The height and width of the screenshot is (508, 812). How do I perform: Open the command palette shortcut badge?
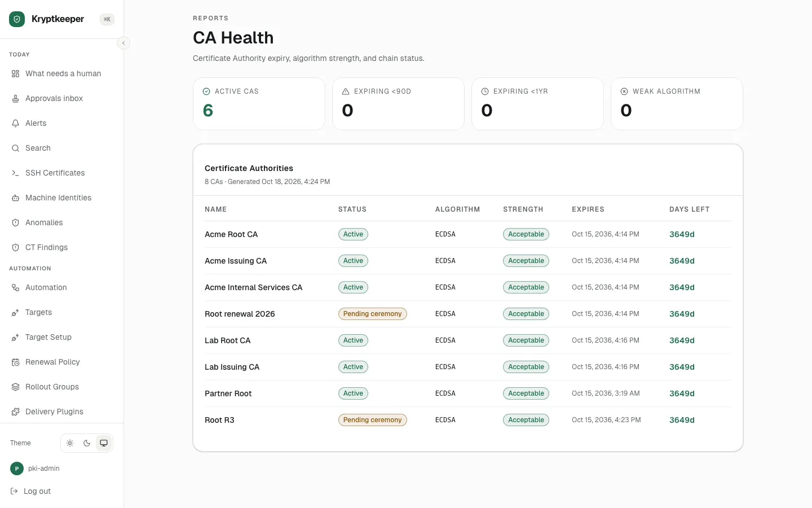(107, 19)
